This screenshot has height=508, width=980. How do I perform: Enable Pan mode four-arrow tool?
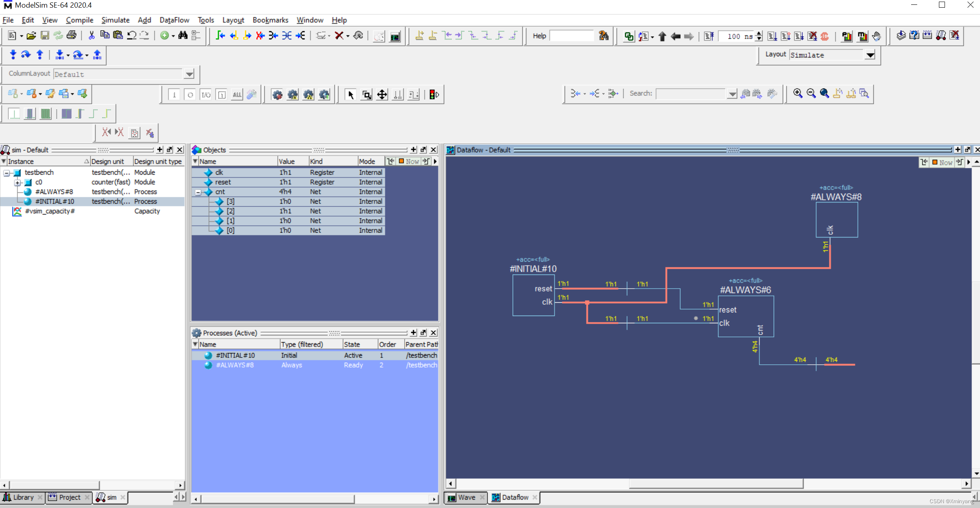point(382,95)
